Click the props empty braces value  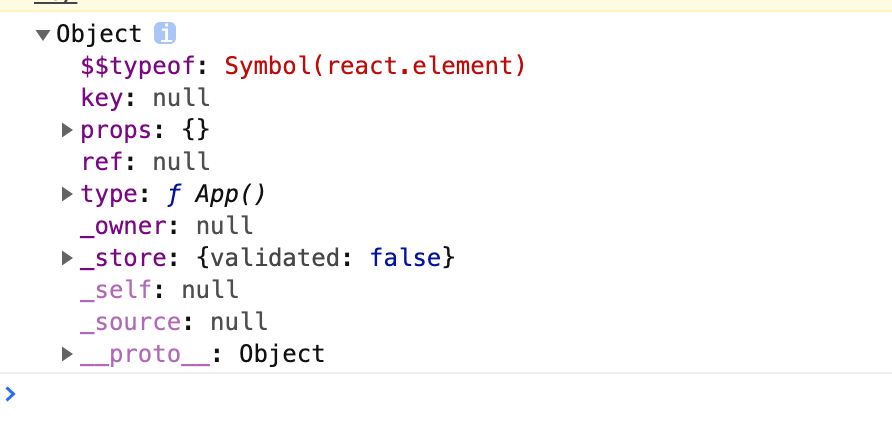click(196, 131)
